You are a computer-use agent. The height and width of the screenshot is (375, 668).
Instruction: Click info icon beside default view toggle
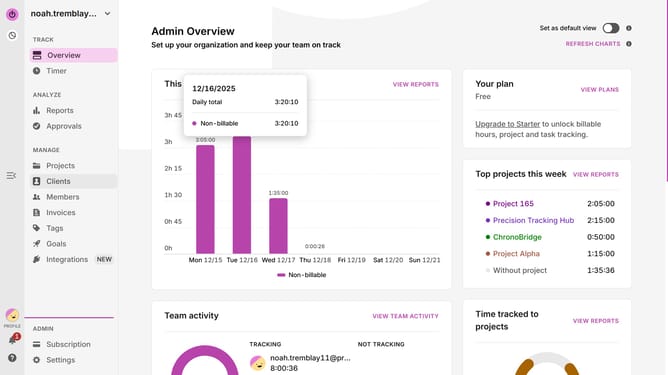click(629, 28)
